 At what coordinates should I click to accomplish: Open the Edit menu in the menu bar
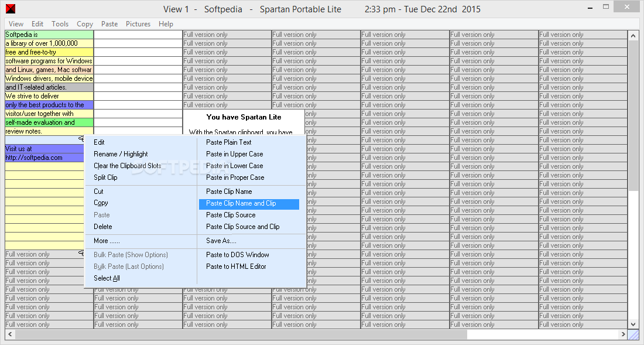(37, 24)
